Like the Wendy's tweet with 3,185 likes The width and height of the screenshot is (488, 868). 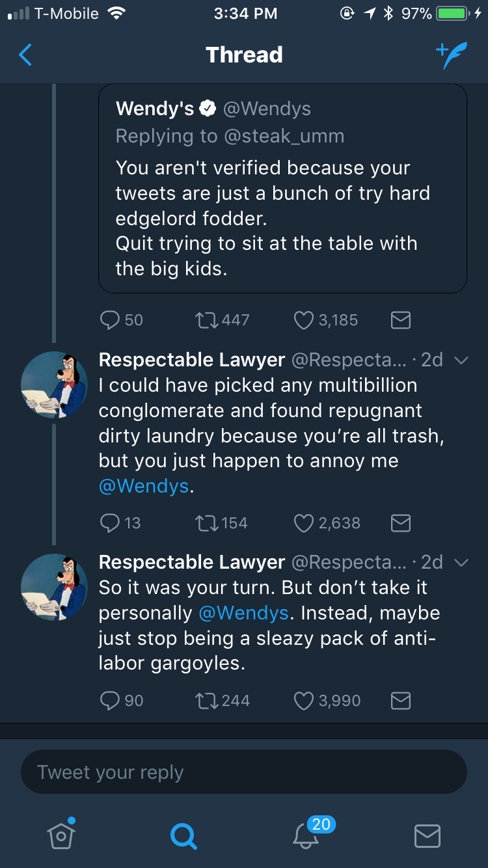point(304,320)
